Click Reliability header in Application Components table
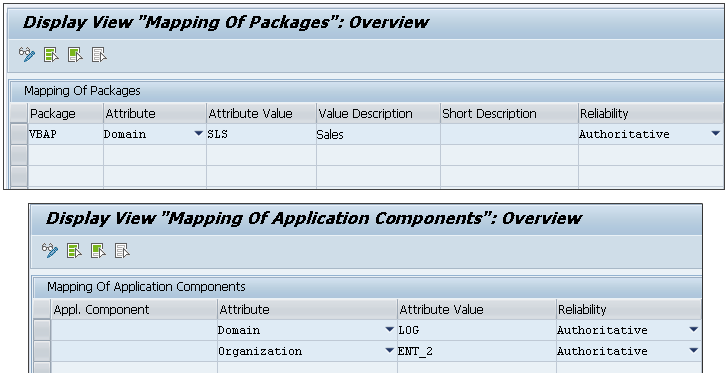This screenshot has height=373, width=727. click(x=629, y=309)
